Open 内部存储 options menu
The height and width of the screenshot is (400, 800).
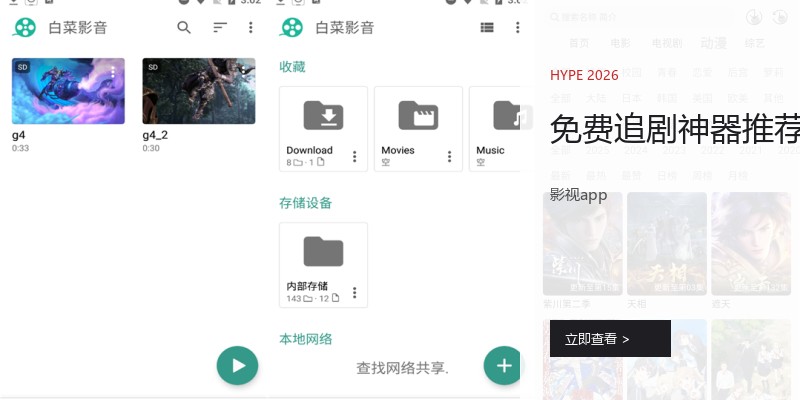pyautogui.click(x=355, y=293)
